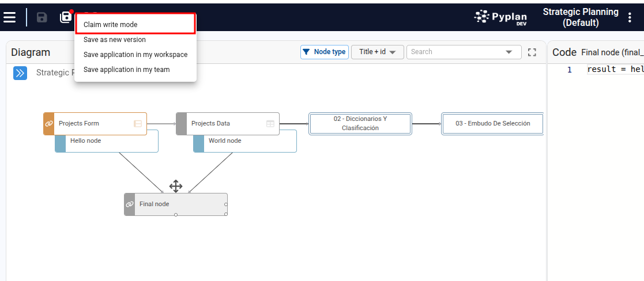Click the form icon in Projects Form node
Image resolution: width=644 pixels, height=281 pixels.
pyautogui.click(x=138, y=123)
